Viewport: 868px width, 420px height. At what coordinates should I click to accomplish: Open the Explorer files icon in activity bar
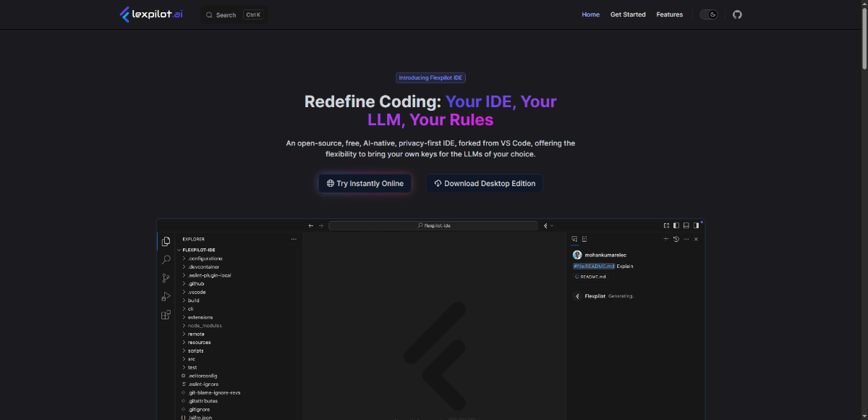166,241
